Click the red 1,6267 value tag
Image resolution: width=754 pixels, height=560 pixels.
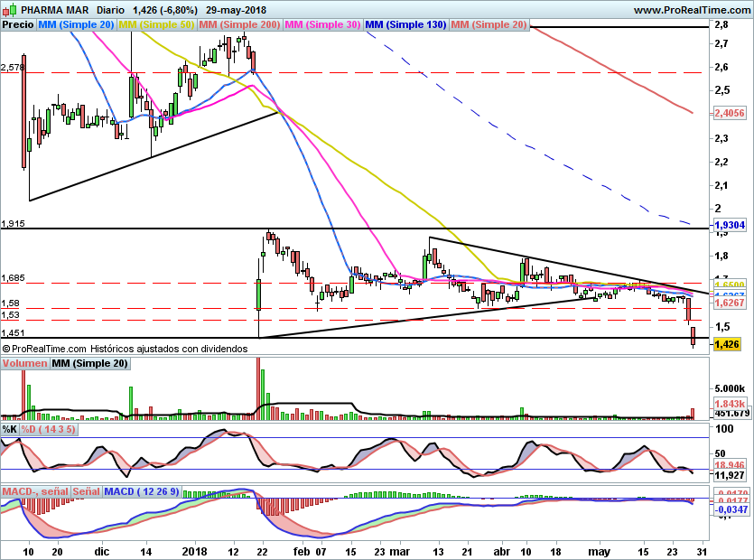[x=730, y=303]
